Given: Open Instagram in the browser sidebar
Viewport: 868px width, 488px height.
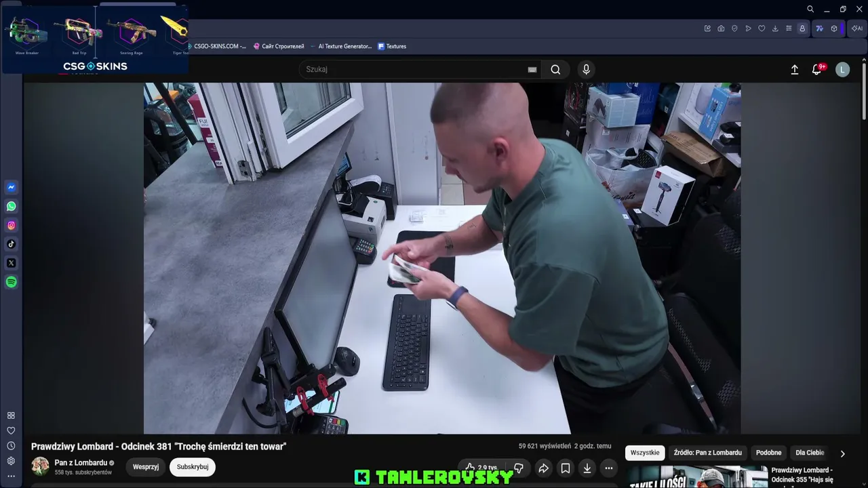Looking at the screenshot, I should 11,225.
